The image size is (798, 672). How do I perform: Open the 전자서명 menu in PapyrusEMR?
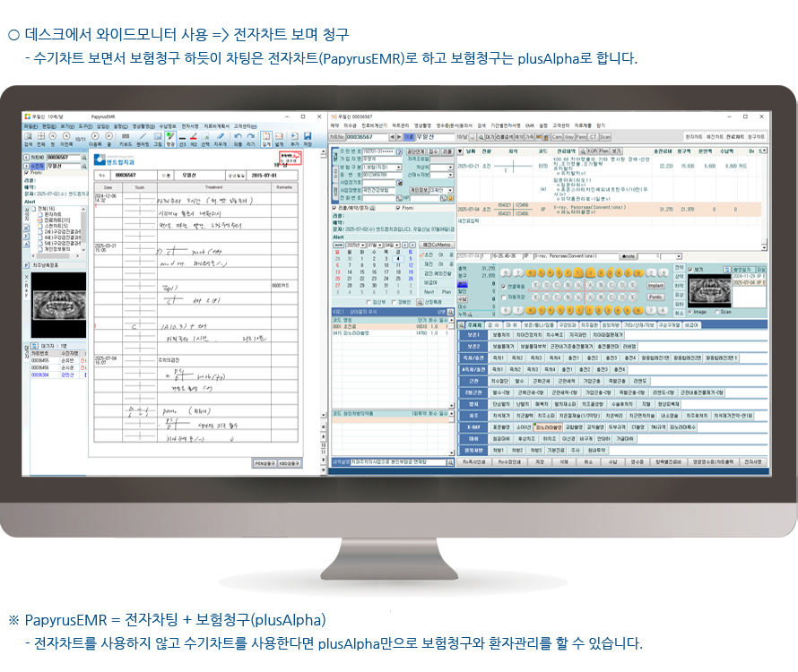tap(190, 126)
